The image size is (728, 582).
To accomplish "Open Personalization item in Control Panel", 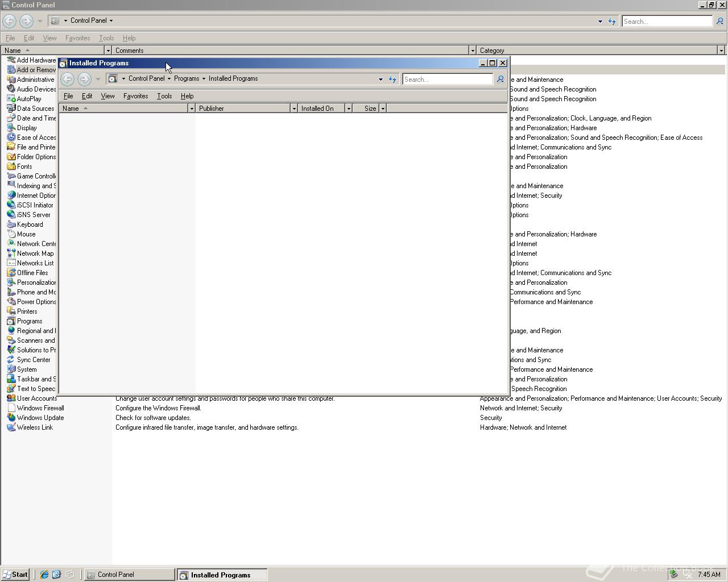I will 31,282.
